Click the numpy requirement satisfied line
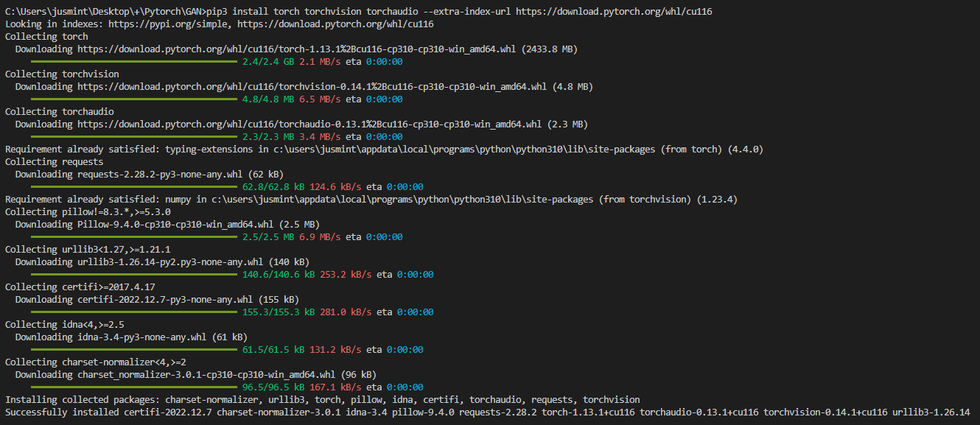This screenshot has height=425, width=980. coord(371,200)
